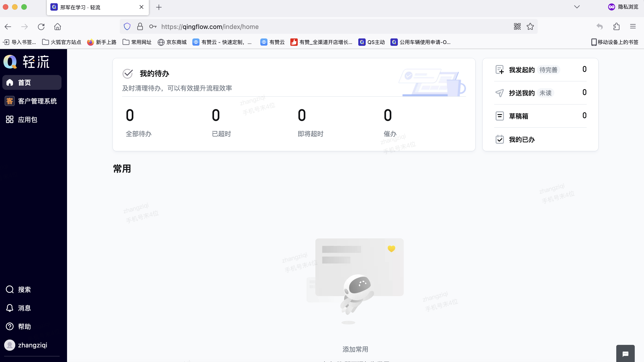Open 即将超时 count
The height and width of the screenshot is (362, 644).
[x=310, y=123]
